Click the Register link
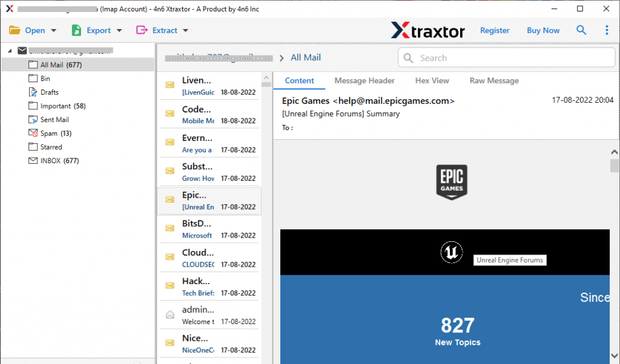620x364 pixels. click(x=495, y=30)
